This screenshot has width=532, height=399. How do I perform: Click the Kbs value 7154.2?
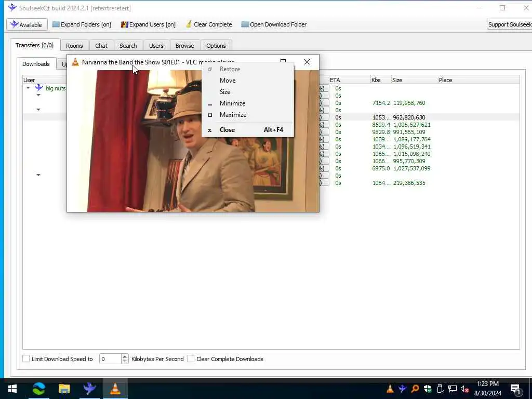coord(381,103)
